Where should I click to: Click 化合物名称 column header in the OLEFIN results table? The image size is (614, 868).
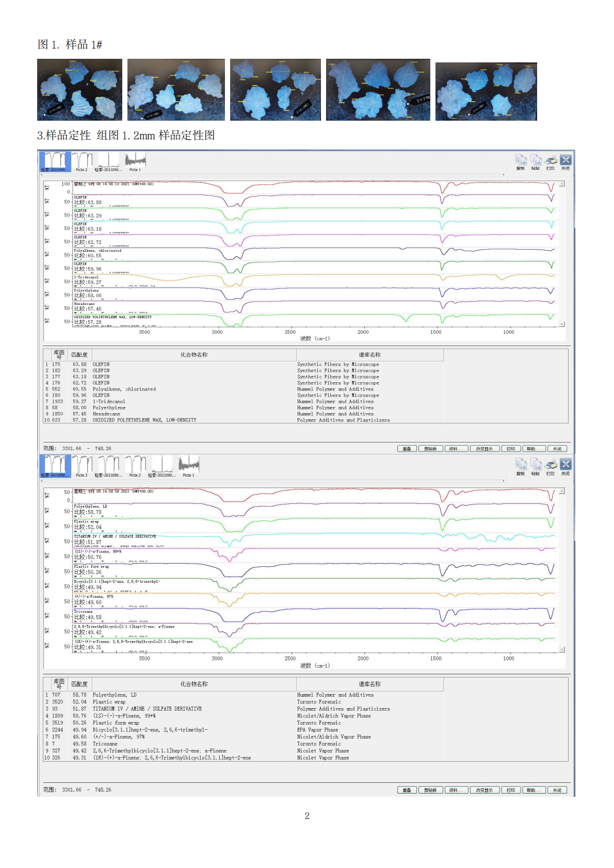pos(194,355)
